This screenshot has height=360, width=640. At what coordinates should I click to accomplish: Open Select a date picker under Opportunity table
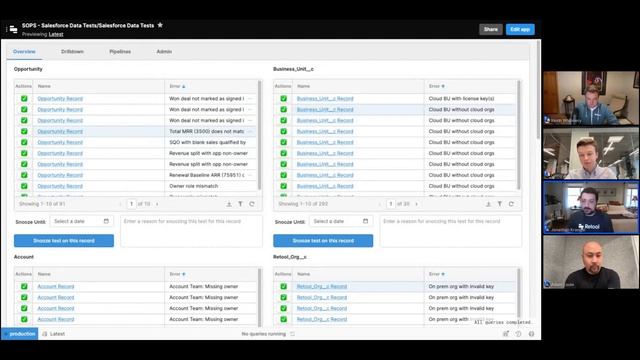tap(81, 221)
